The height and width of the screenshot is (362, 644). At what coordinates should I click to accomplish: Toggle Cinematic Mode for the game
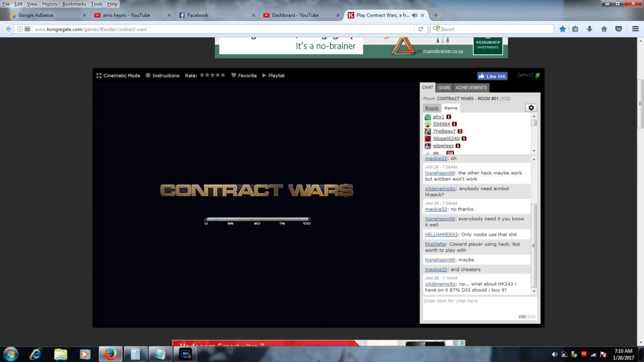click(118, 75)
